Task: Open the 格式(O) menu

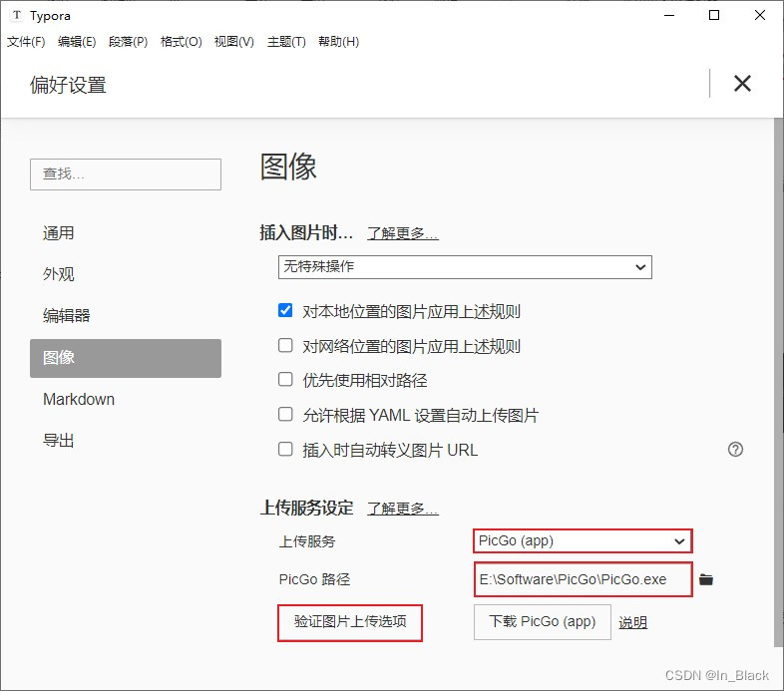Action: click(181, 42)
